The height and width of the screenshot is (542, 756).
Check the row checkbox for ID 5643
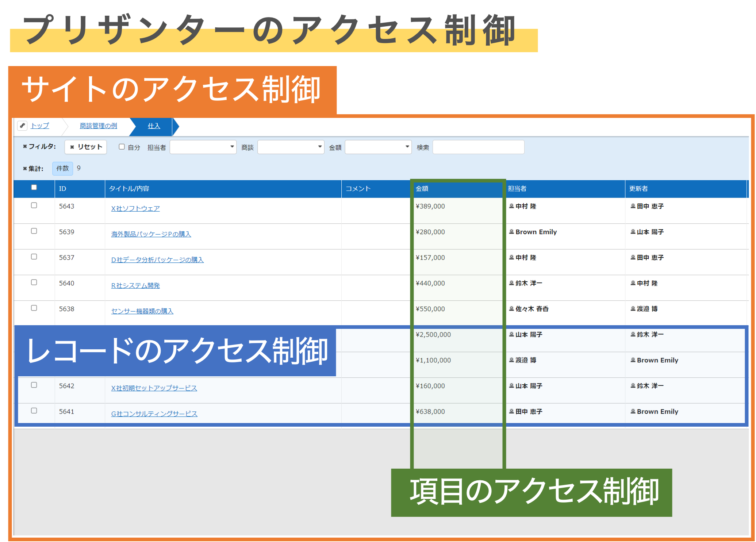(x=34, y=205)
